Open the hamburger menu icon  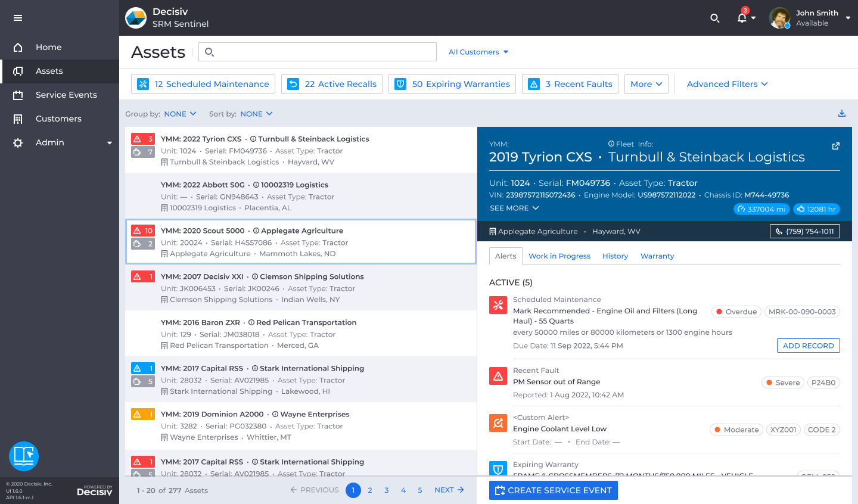[x=18, y=18]
